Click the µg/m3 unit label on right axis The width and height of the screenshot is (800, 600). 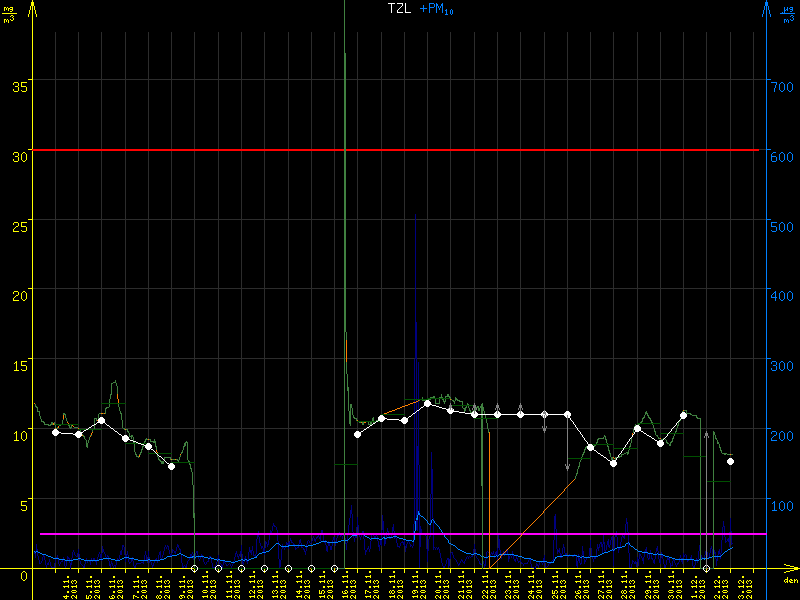(789, 13)
